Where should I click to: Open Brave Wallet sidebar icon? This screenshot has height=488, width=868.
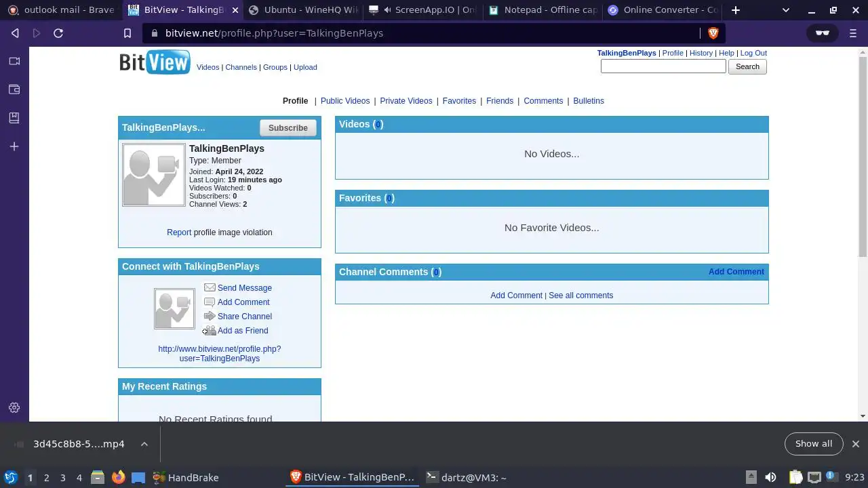[x=14, y=89]
